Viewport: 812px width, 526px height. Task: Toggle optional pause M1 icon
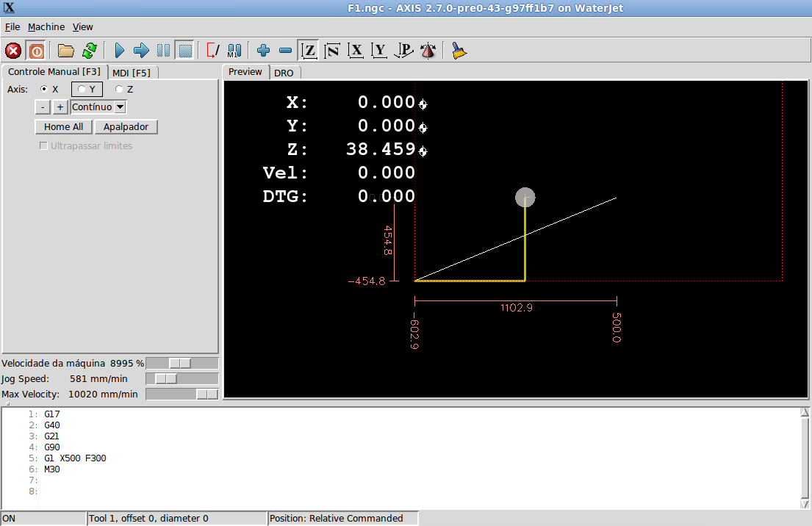[x=234, y=51]
